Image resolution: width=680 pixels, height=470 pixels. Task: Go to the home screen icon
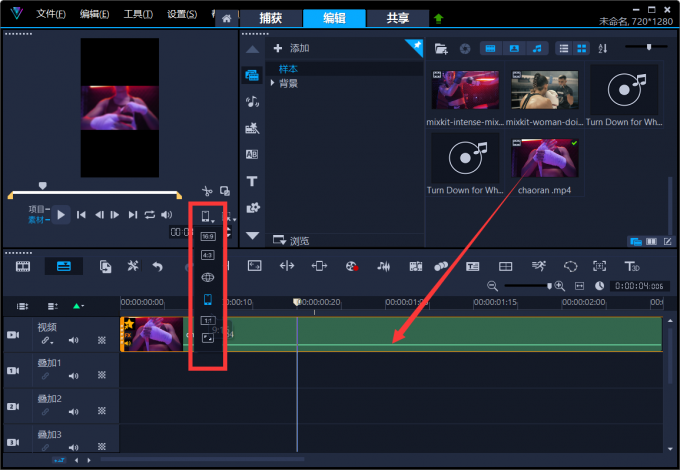tap(226, 19)
